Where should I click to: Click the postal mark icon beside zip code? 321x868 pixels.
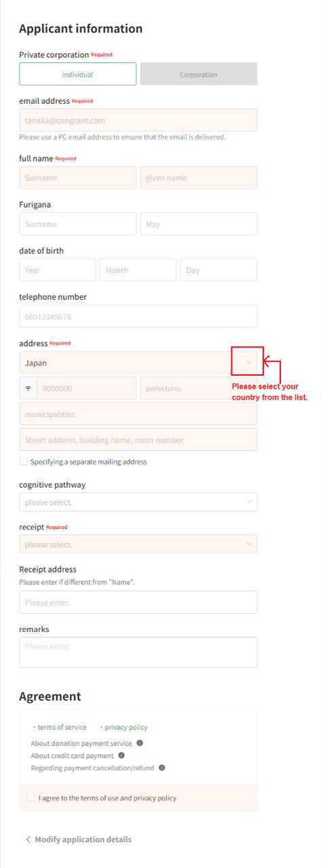tap(29, 389)
